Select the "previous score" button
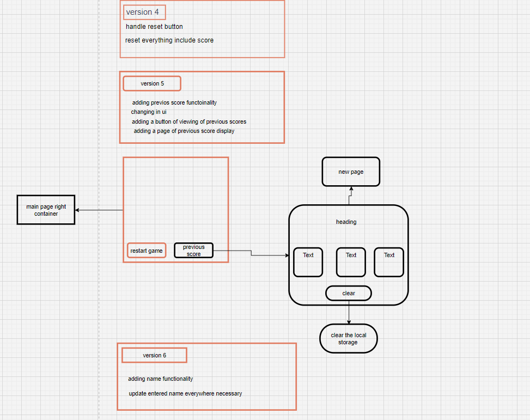The image size is (530, 420). click(x=193, y=250)
